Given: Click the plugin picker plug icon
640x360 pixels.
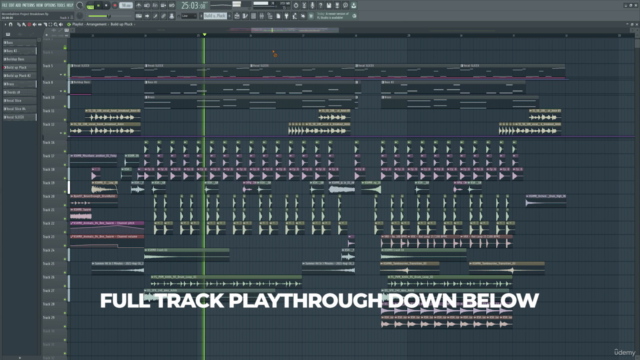Looking at the screenshot, I should coord(286,16).
